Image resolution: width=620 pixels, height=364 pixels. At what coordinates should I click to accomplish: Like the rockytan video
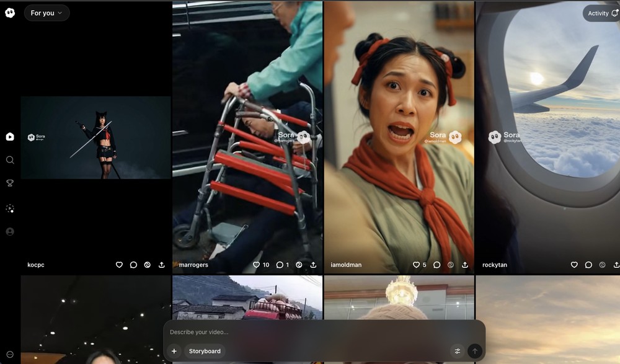[574, 265]
